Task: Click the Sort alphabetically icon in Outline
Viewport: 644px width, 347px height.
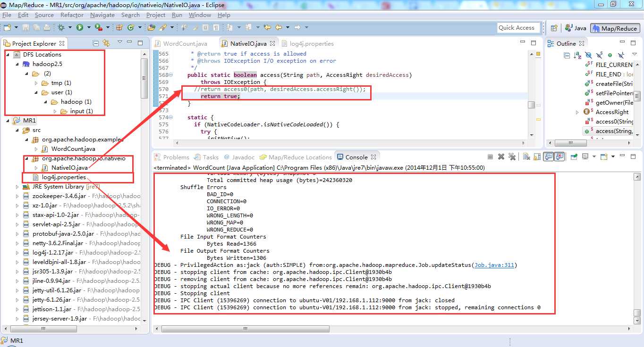Action: point(577,55)
